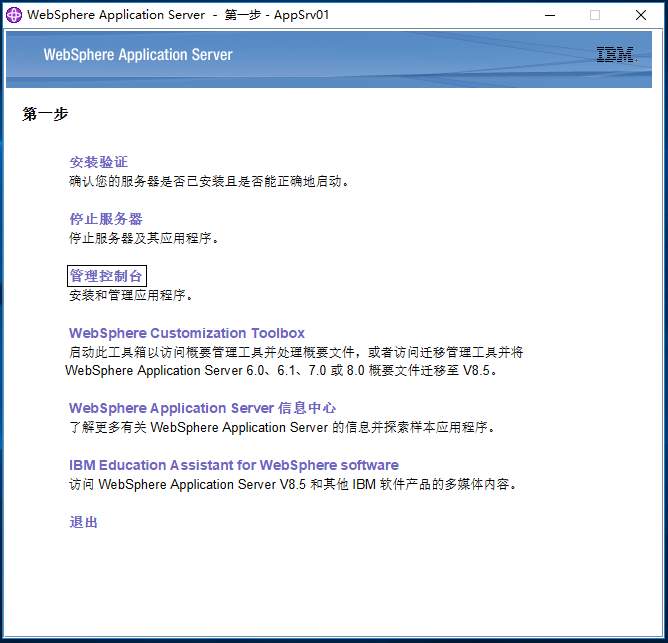This screenshot has height=643, width=668.
Task: Launch the 管理控制台 link
Action: (x=106, y=276)
